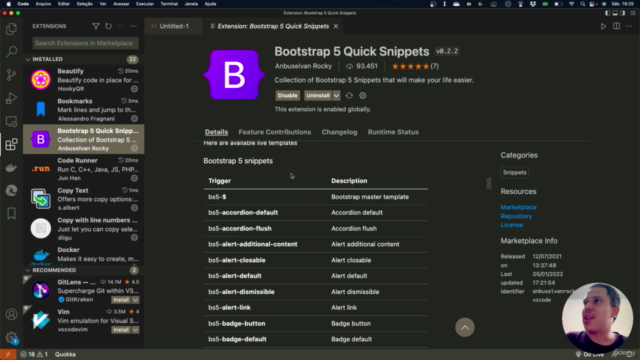
Task: Open the Search view in activity bar
Action: pyautogui.click(x=11, y=51)
